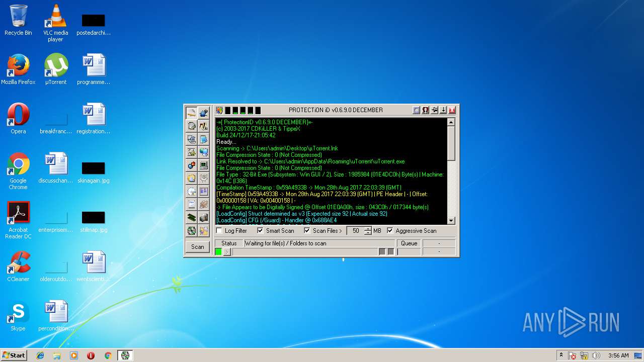Screen dimensions: 644x362
Task: Open the computer terminal tool icon
Action: point(204,165)
